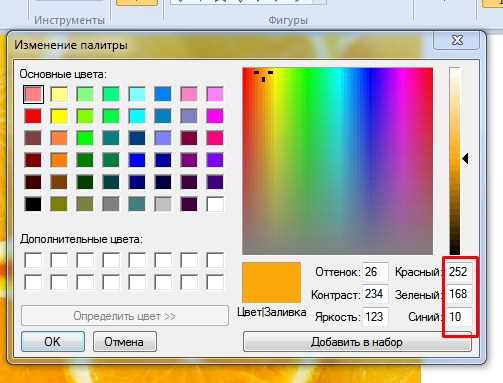The image size is (503, 383).
Task: Click the luminance slider's black arrow marker
Action: tap(466, 159)
